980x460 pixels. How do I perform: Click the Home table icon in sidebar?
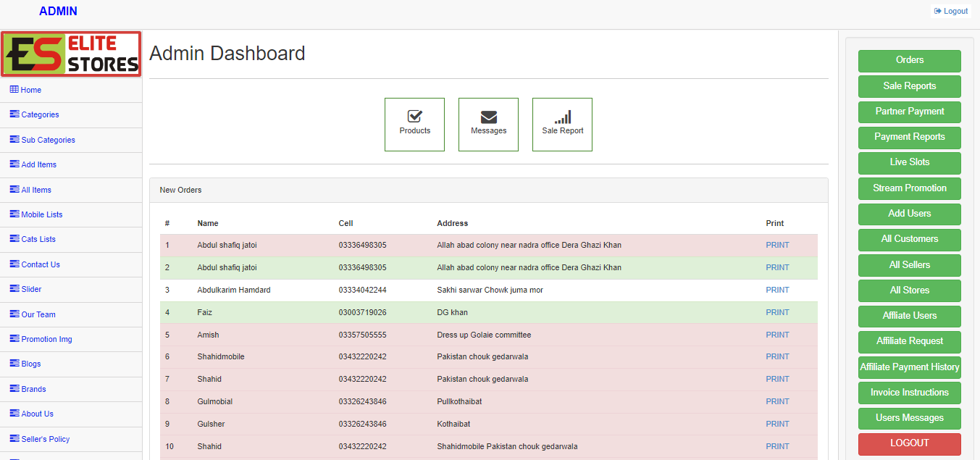[x=14, y=89]
